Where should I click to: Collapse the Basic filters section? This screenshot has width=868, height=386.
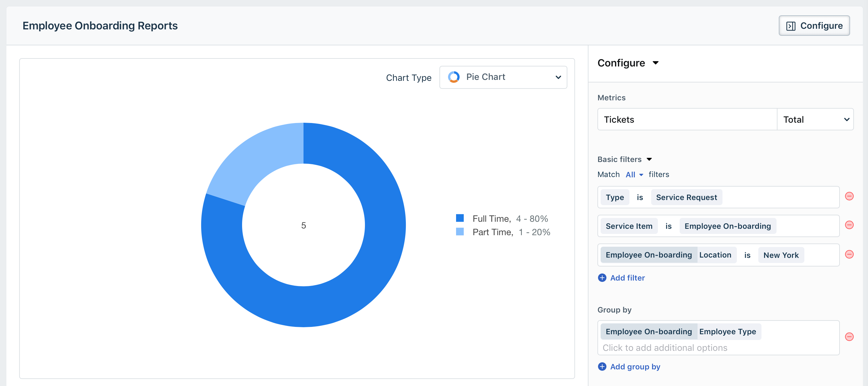pyautogui.click(x=649, y=159)
